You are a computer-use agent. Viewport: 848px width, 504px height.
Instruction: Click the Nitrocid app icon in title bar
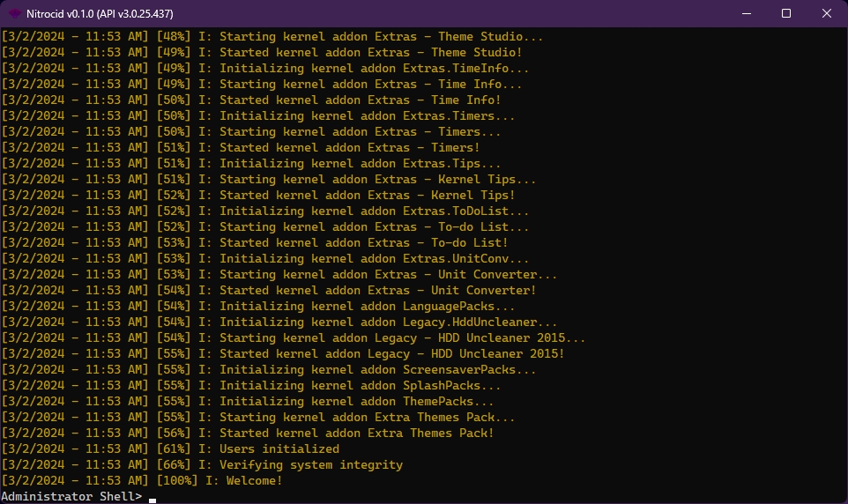15,13
